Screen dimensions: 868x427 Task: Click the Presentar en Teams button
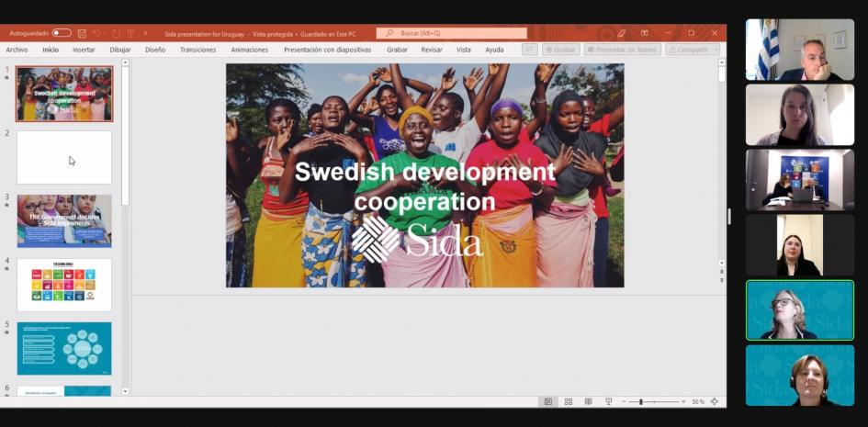pyautogui.click(x=622, y=50)
